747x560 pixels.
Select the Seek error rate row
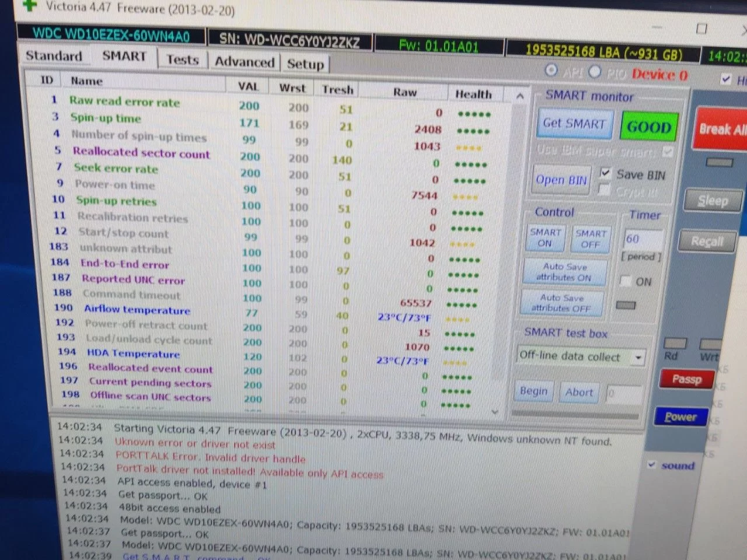coord(271,173)
